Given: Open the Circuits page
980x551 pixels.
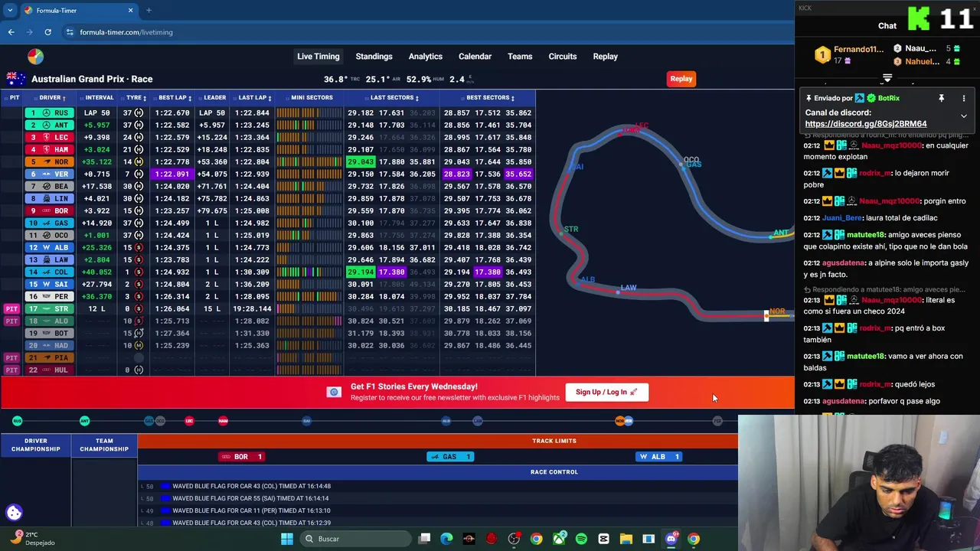Looking at the screenshot, I should 563,57.
